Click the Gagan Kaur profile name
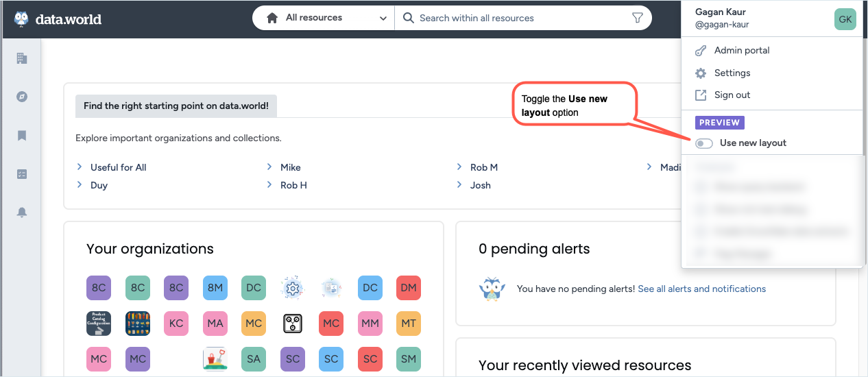 (x=721, y=12)
